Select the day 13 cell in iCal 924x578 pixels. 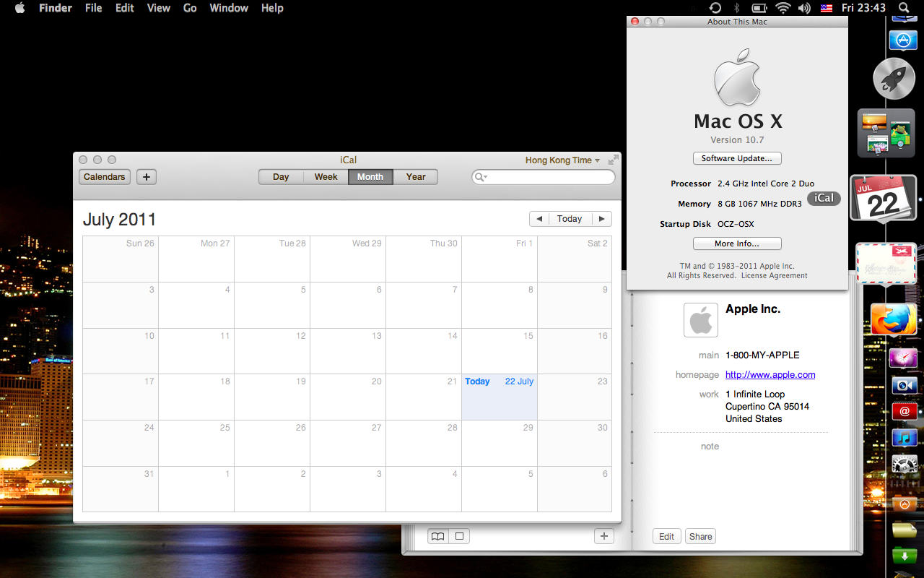tap(348, 351)
